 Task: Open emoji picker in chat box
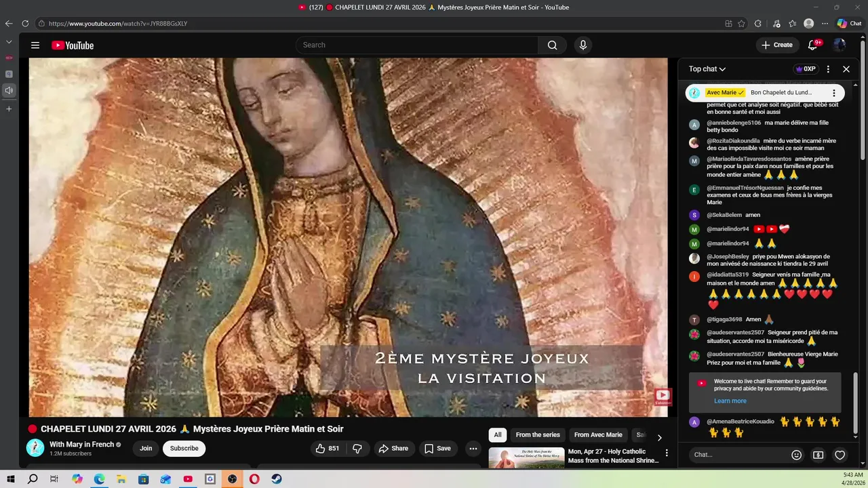point(797,455)
